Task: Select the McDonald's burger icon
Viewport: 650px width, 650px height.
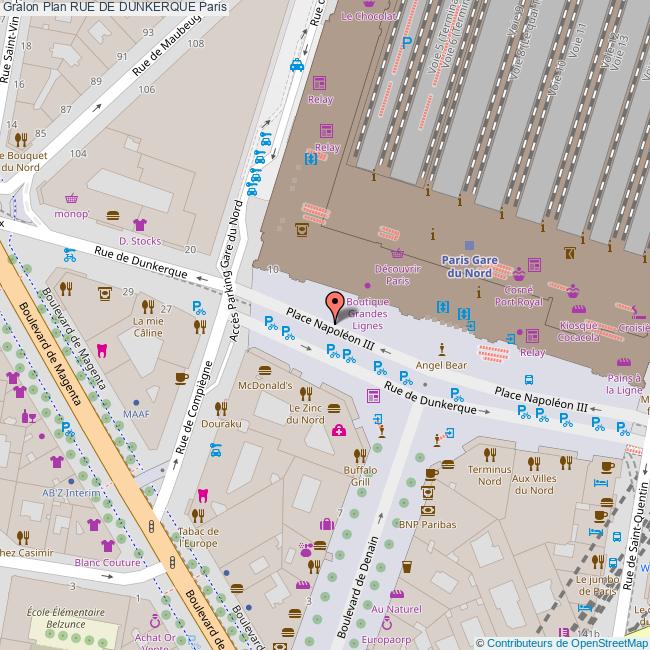Action: [265, 370]
